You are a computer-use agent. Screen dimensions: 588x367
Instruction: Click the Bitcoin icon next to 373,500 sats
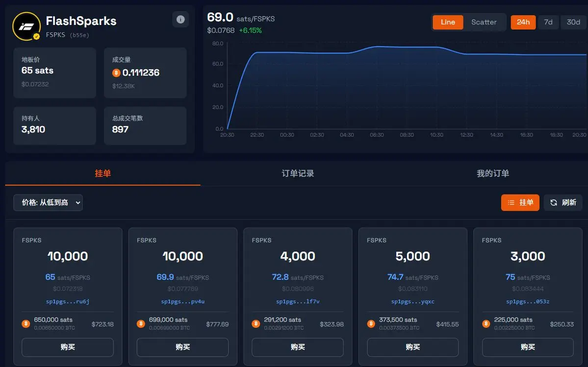click(371, 323)
